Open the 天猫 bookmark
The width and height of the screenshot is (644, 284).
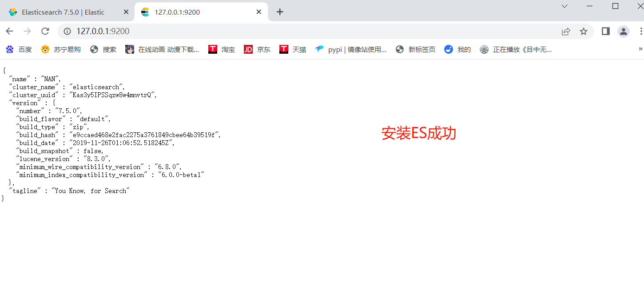293,49
